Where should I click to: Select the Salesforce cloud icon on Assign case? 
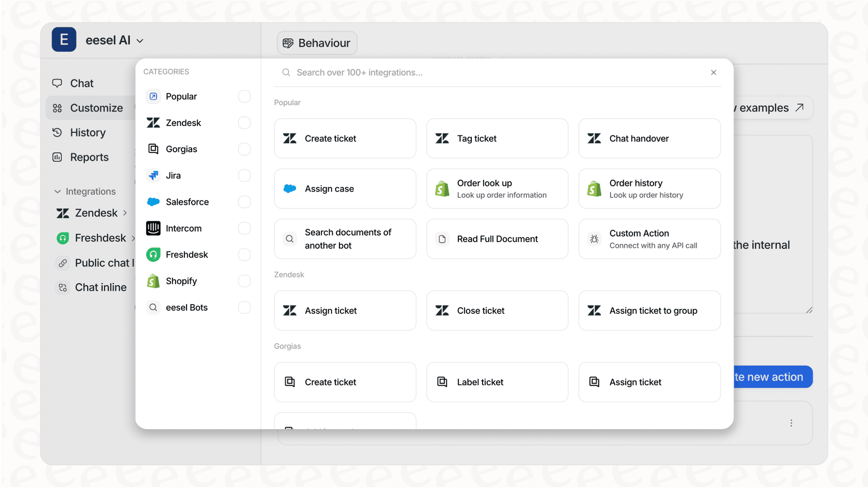coord(290,188)
